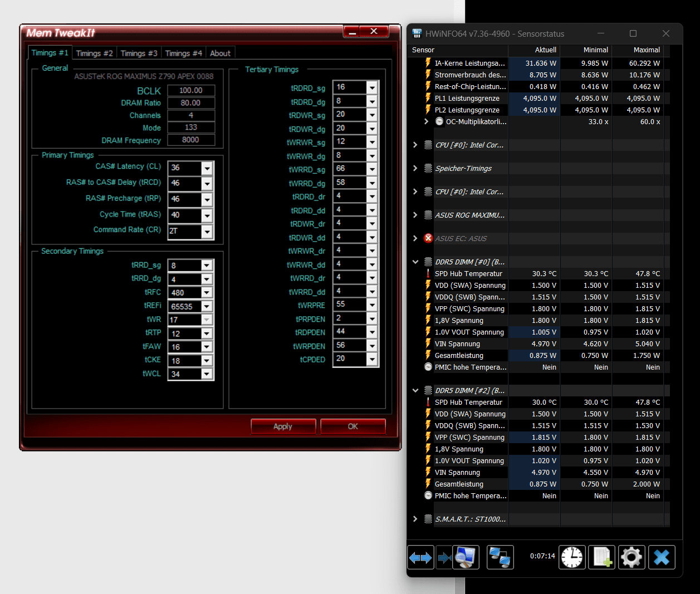
Task: Open the remote network computers icon in HWiNFO
Action: 500,557
